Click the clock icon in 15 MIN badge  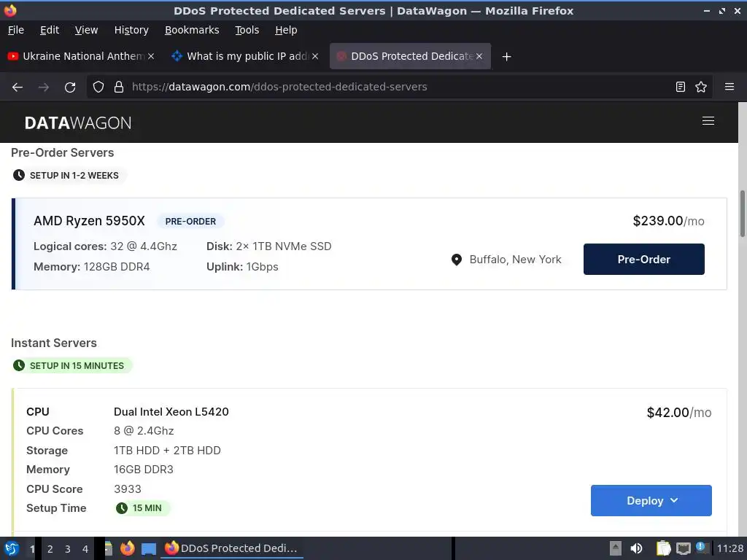click(122, 508)
